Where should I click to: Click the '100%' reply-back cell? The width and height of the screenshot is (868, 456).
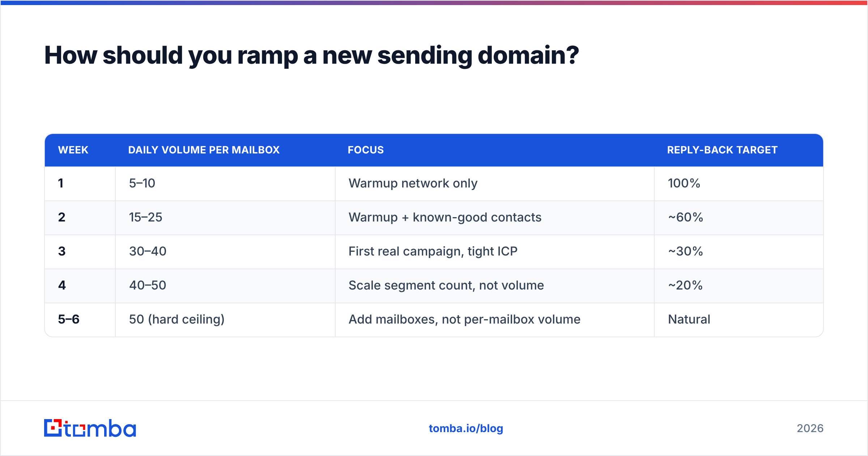739,183
